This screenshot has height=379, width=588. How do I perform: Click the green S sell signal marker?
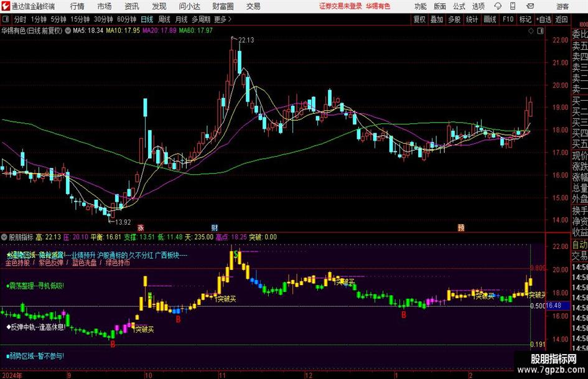point(236,255)
